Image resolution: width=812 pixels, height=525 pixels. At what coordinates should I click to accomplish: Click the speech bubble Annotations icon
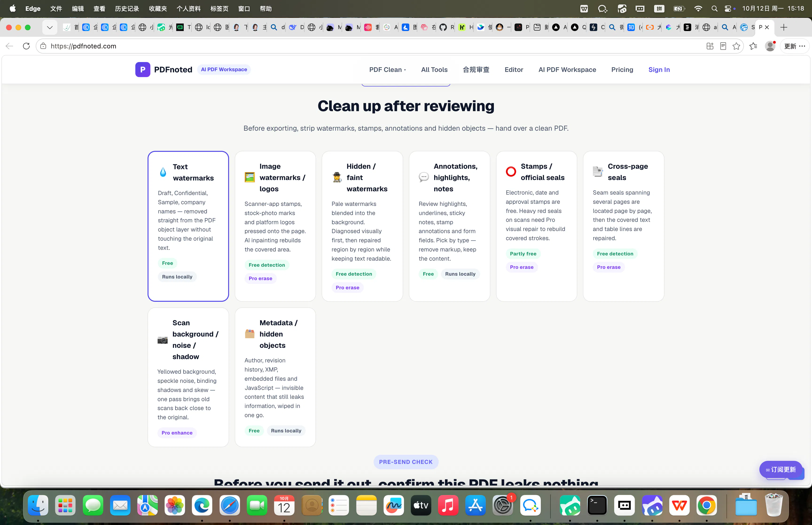[424, 177]
